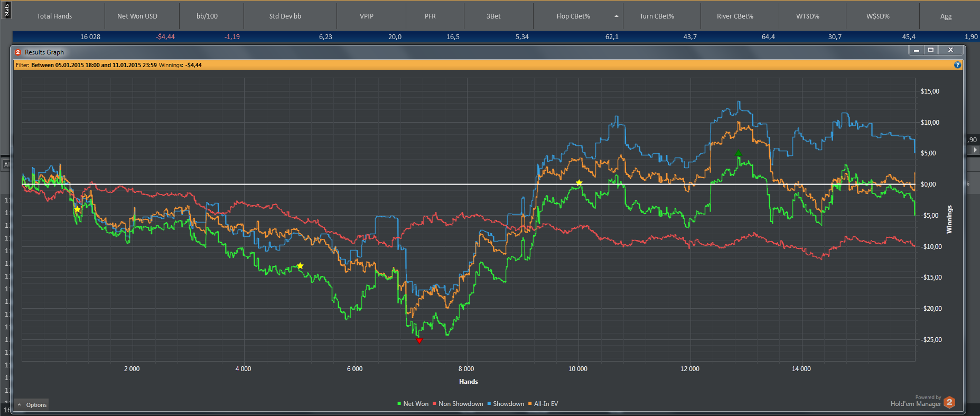Open the blue help icon on filter bar
The height and width of the screenshot is (416, 980).
pyautogui.click(x=957, y=65)
